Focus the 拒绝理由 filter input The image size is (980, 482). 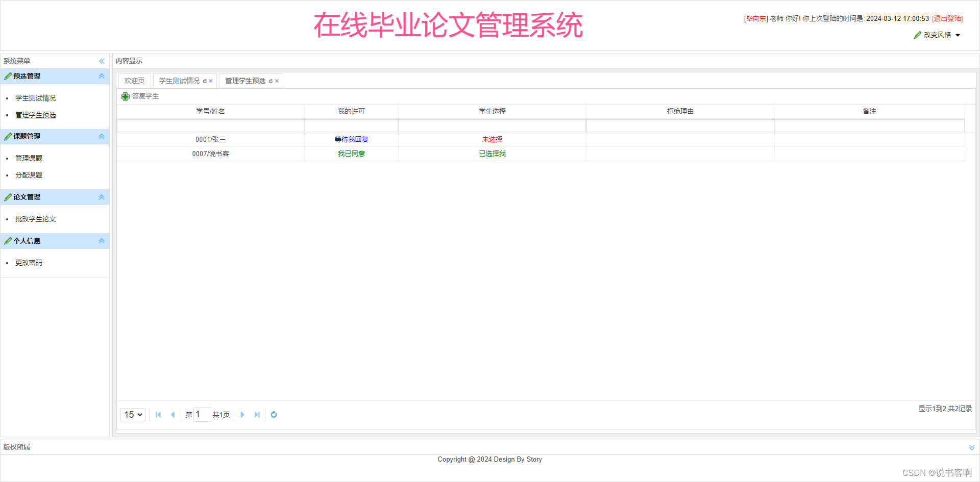click(x=680, y=126)
